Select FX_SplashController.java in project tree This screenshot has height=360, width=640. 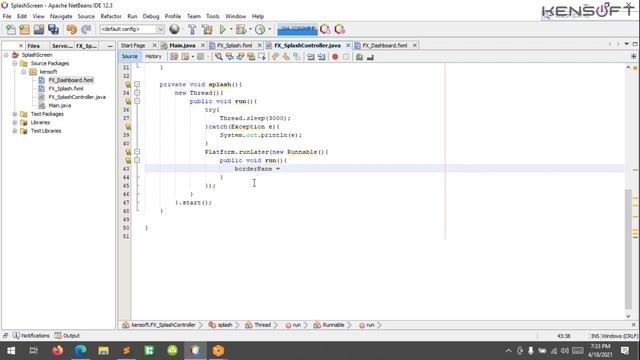coord(77,97)
